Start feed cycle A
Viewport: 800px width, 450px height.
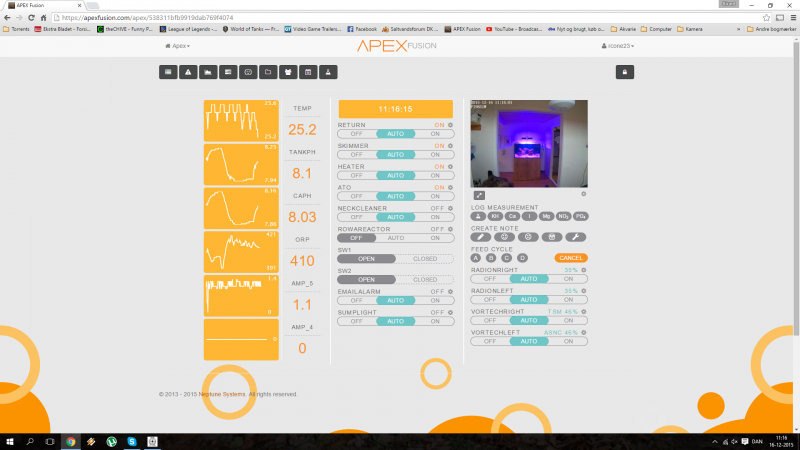coord(477,258)
